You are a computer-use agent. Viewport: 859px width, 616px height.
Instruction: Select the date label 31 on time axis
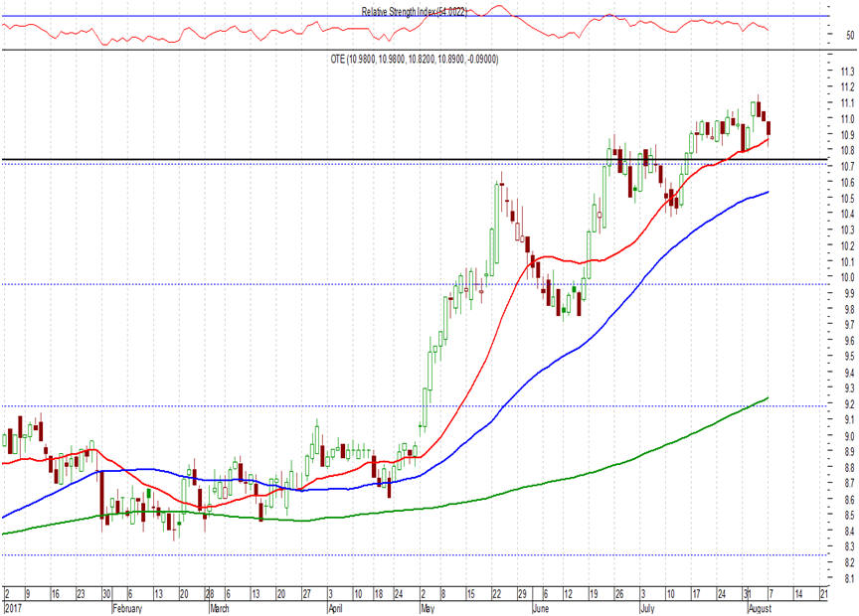747,594
